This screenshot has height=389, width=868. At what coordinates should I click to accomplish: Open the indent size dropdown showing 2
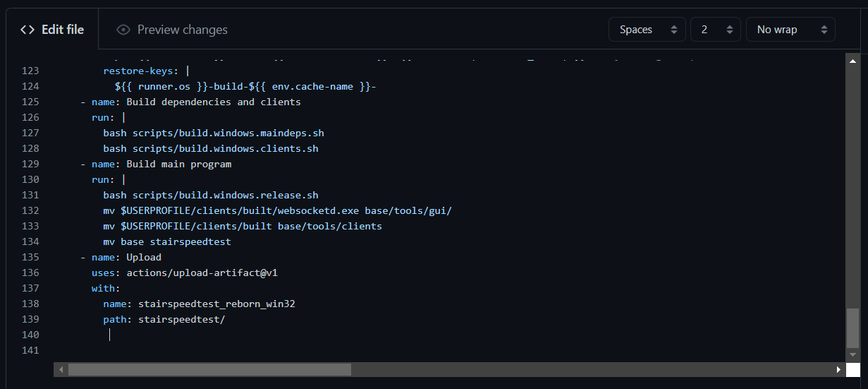click(x=716, y=30)
